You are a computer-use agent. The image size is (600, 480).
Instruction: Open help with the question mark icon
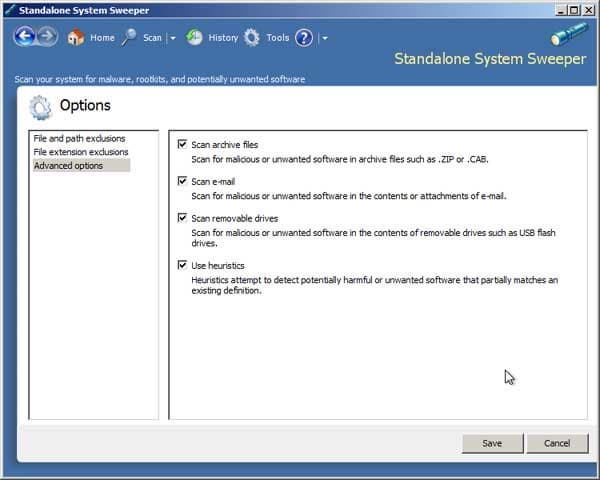click(304, 38)
